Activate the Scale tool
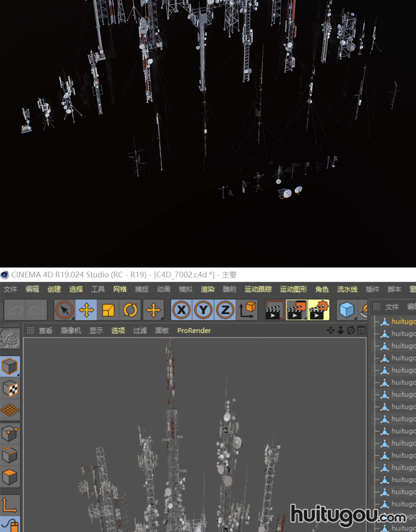Screen dimensions: 416x532 click(x=109, y=310)
